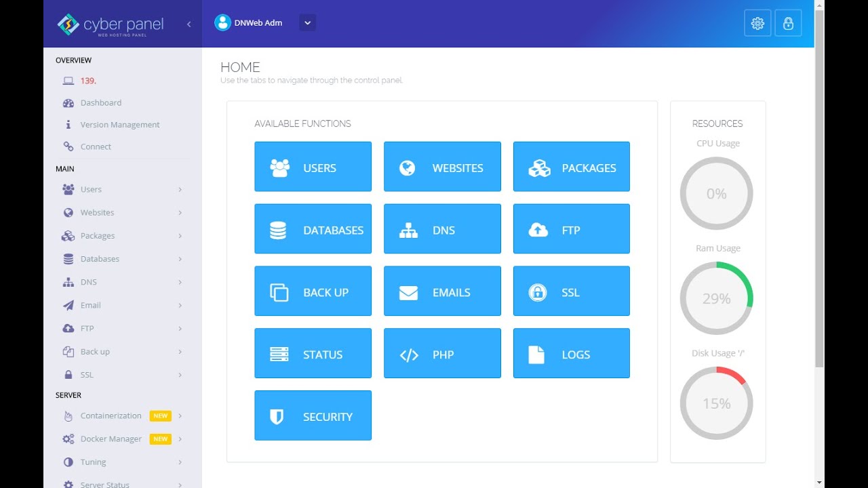Open the LOGS function tile
The image size is (868, 488).
(x=572, y=353)
